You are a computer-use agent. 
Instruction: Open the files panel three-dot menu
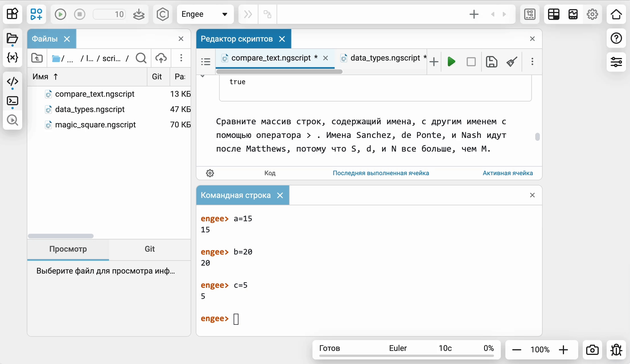pos(181,58)
